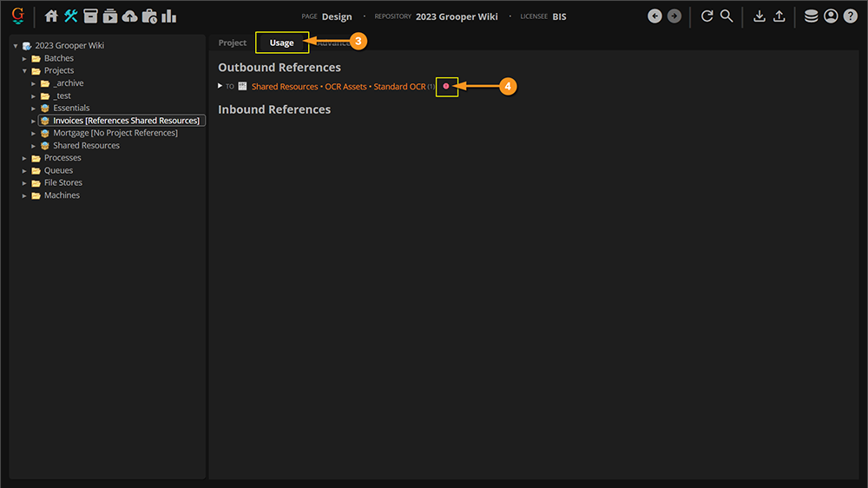Collapse the Projects folder
The image size is (868, 488).
[24, 71]
